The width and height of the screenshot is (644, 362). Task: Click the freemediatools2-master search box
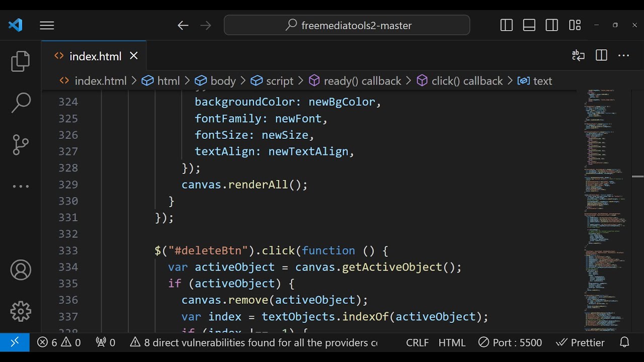[347, 25]
